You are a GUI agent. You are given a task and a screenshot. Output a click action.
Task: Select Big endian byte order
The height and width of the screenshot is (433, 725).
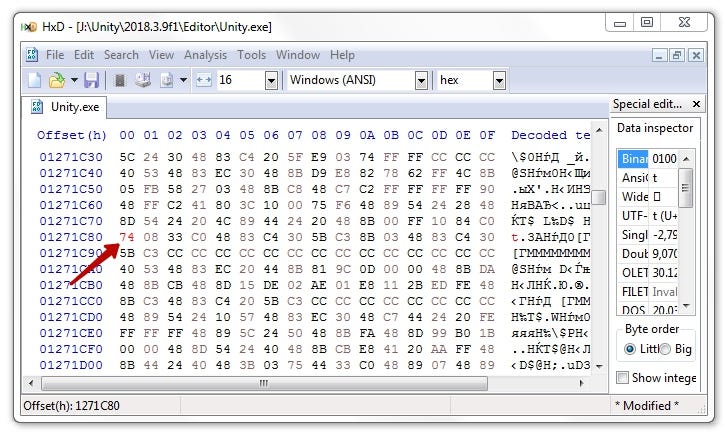(x=665, y=349)
